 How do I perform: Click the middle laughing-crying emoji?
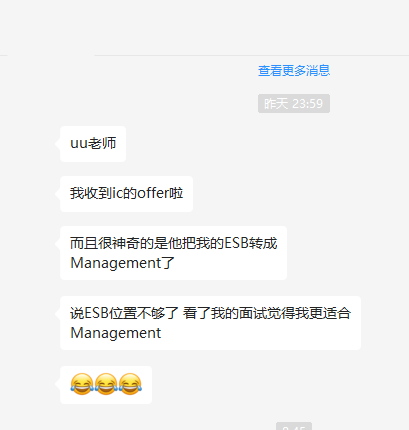[x=106, y=384]
